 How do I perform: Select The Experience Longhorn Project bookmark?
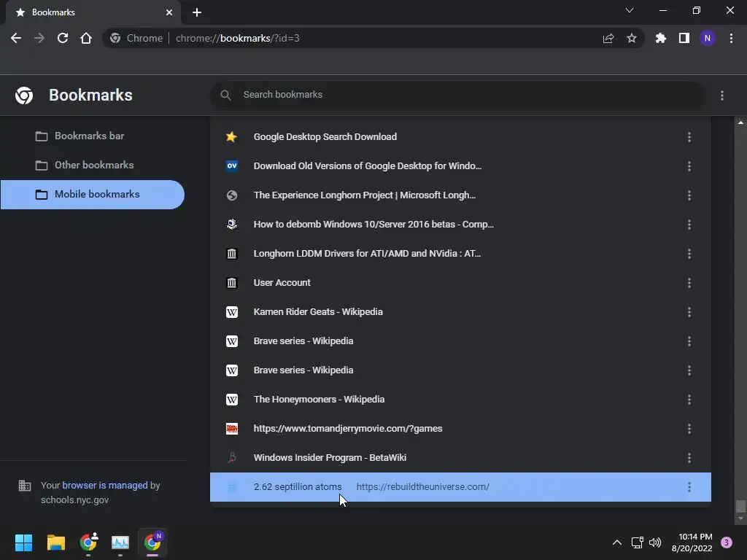coord(460,195)
